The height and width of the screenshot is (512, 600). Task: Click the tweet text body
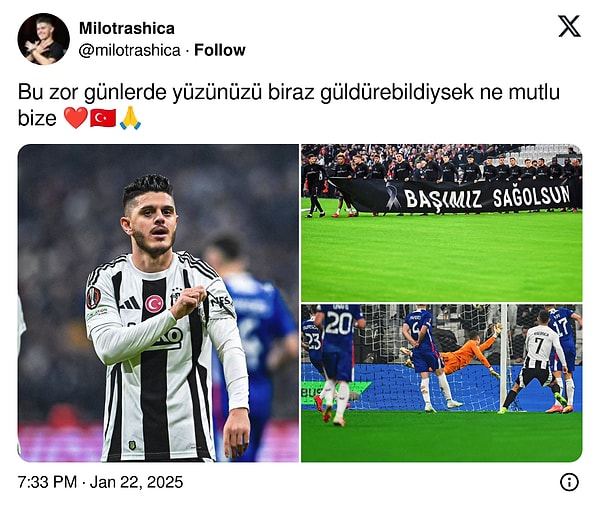pos(289,104)
